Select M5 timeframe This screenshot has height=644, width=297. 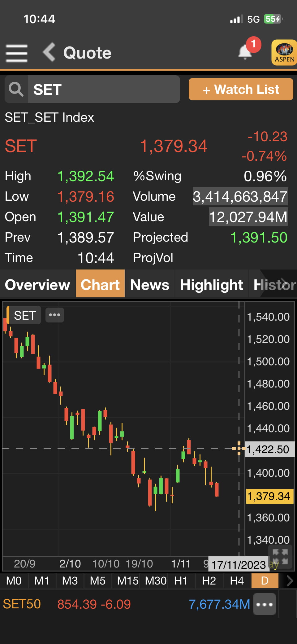point(97,581)
